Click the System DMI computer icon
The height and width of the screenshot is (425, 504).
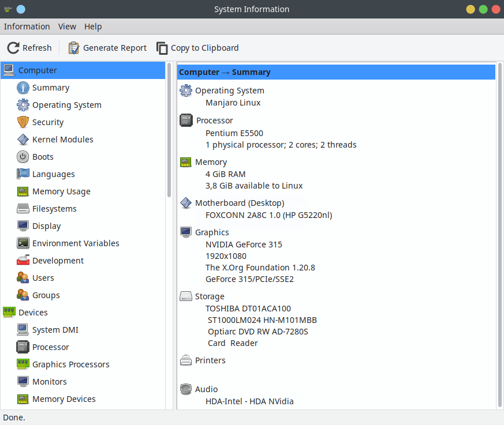[x=23, y=330]
